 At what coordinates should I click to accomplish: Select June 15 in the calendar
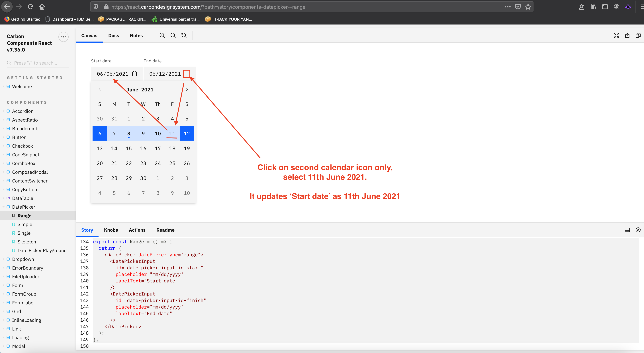coord(129,149)
